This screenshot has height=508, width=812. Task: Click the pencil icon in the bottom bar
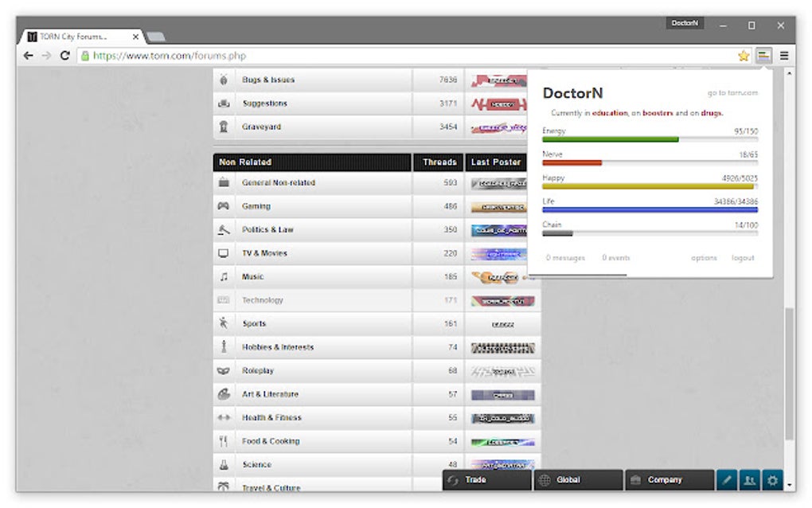click(727, 480)
